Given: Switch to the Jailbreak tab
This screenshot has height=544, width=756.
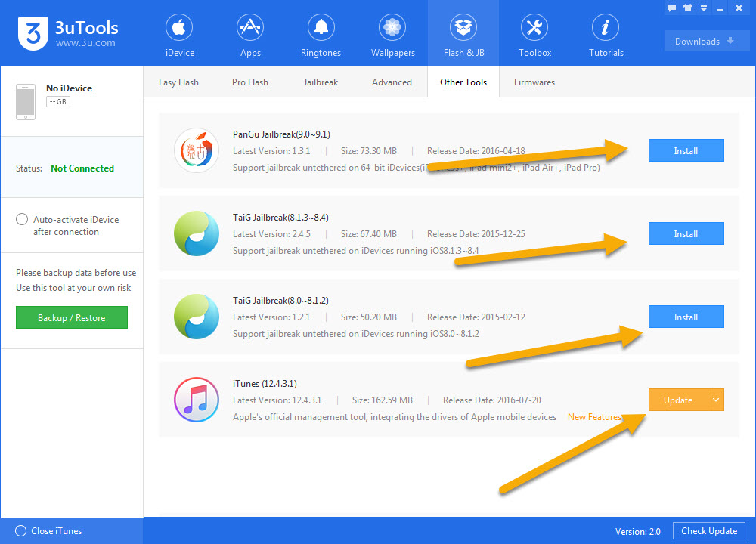Looking at the screenshot, I should pyautogui.click(x=321, y=82).
